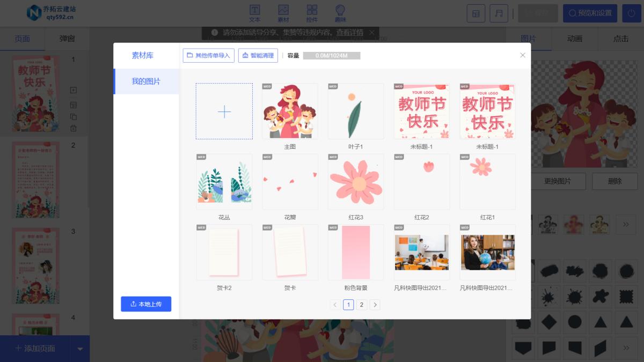The width and height of the screenshot is (644, 362).
Task: Select the 红花3 flower thumbnail
Action: pyautogui.click(x=356, y=181)
